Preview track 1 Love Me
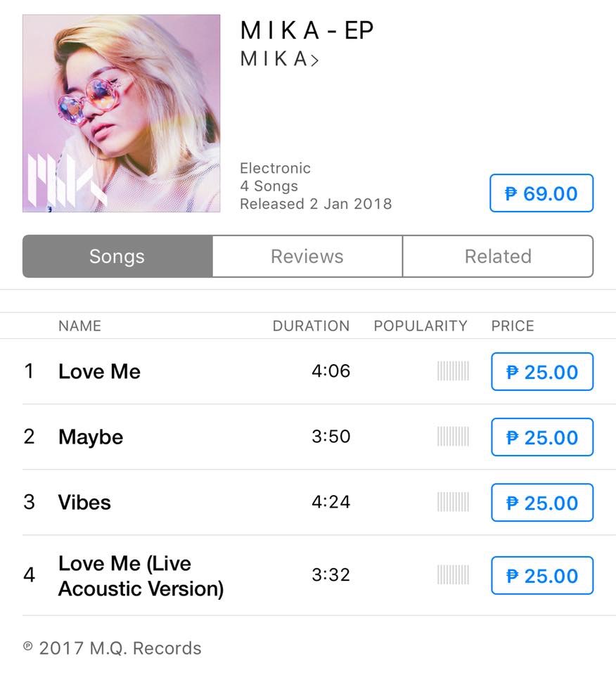Viewport: 616px width, 675px height. pos(99,371)
